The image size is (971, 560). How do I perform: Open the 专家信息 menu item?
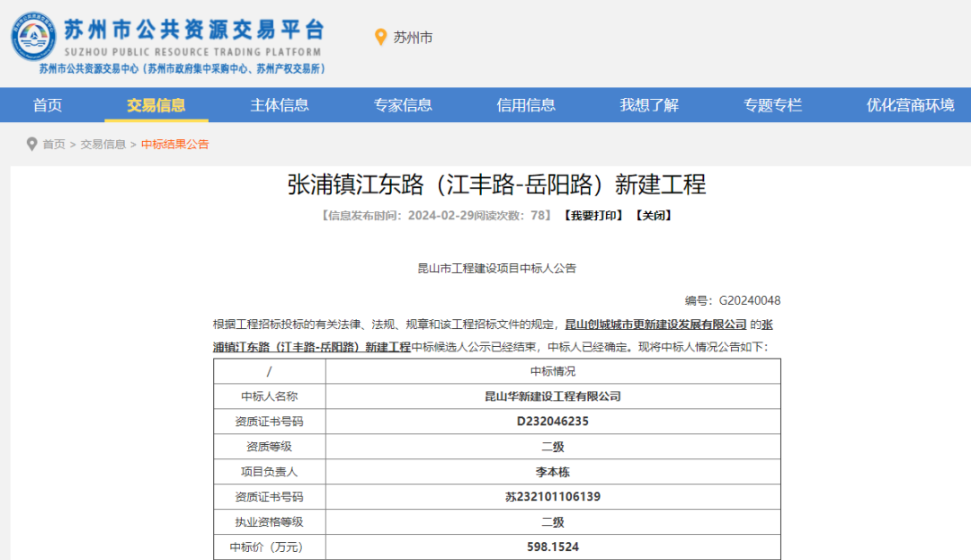coord(403,105)
